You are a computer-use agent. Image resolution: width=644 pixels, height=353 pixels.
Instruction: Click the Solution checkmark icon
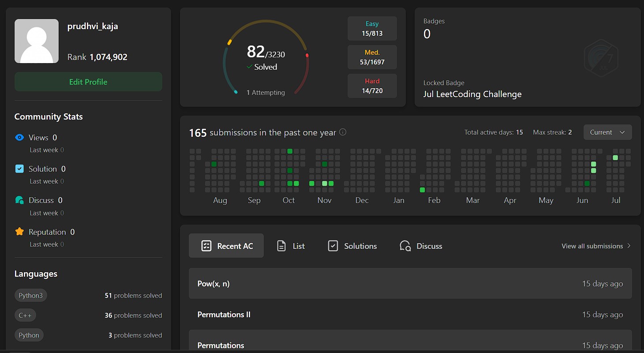pos(19,169)
